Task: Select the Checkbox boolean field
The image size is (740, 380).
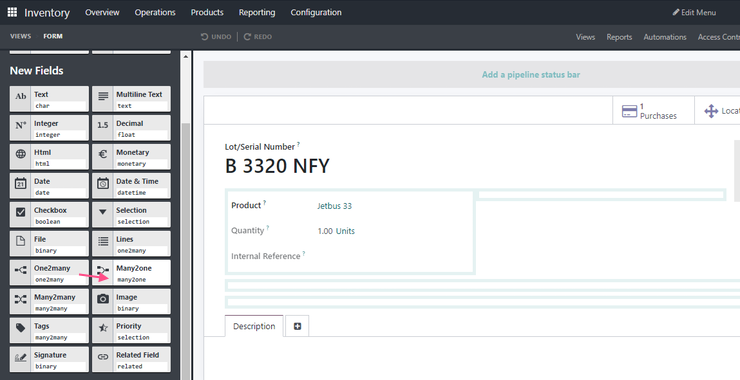Action: [49, 215]
